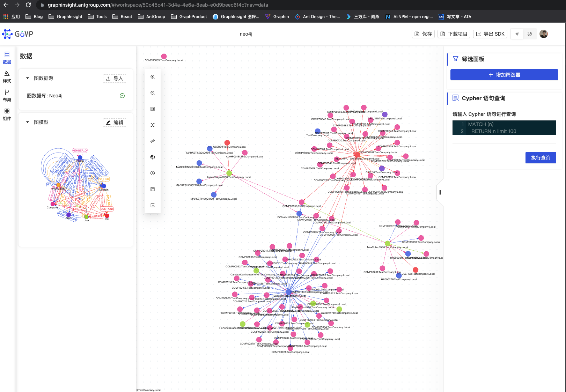Open the Graphin bookmark in bookmarks bar
This screenshot has width=566, height=392.
pos(277,16)
